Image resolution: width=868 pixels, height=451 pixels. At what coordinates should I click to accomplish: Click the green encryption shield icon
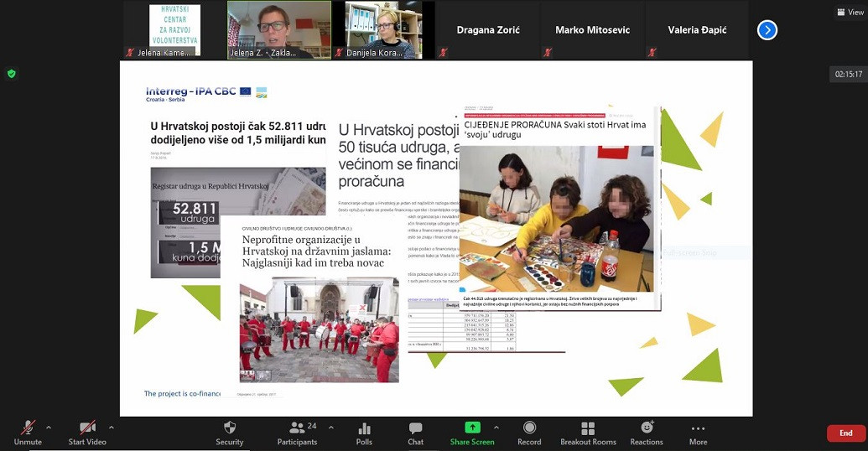12,74
